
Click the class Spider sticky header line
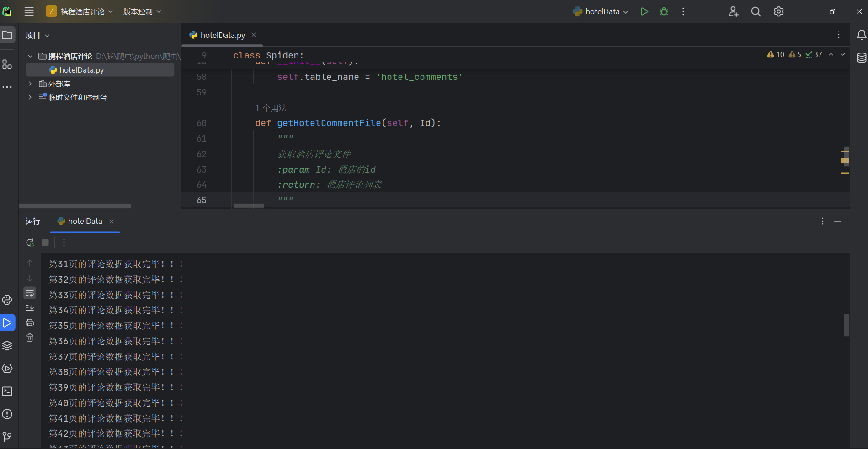[268, 55]
